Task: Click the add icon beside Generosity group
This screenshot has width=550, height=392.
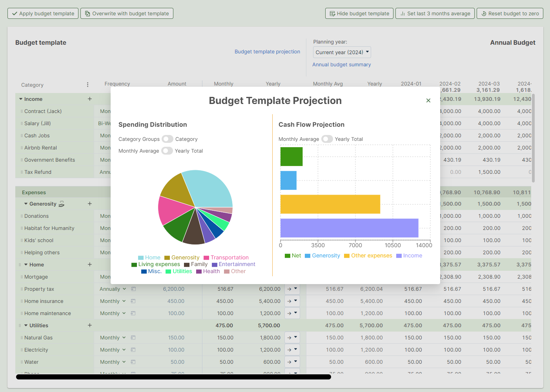Action: click(x=89, y=204)
